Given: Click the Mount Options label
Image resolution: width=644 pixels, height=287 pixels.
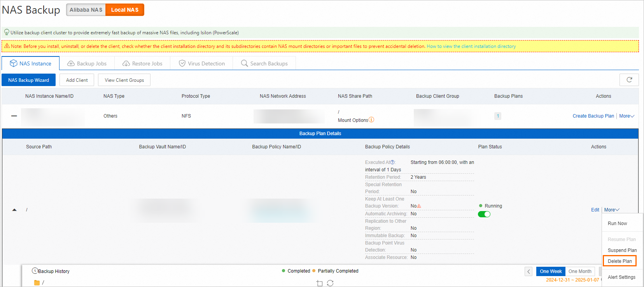Looking at the screenshot, I should 353,120.
